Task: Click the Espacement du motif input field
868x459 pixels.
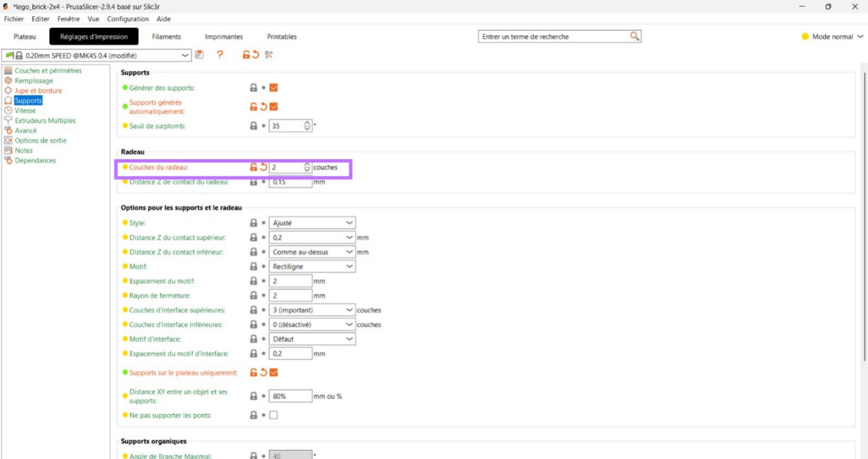Action: click(x=290, y=281)
